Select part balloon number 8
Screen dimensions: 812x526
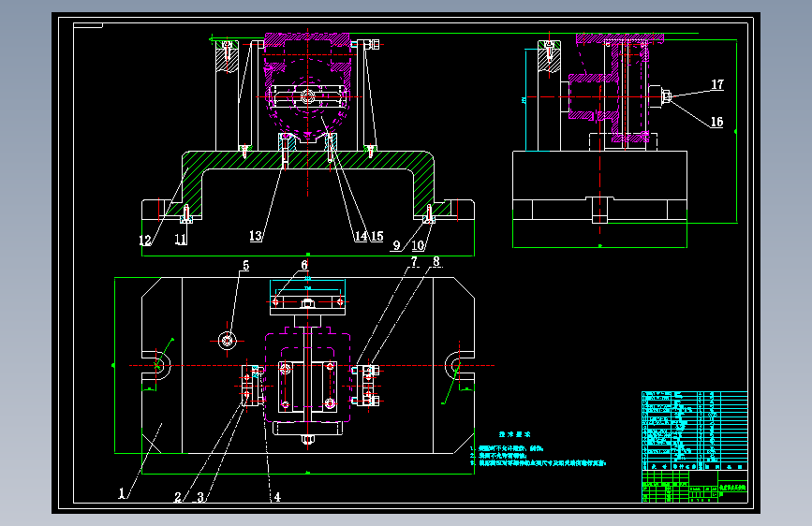(436, 262)
